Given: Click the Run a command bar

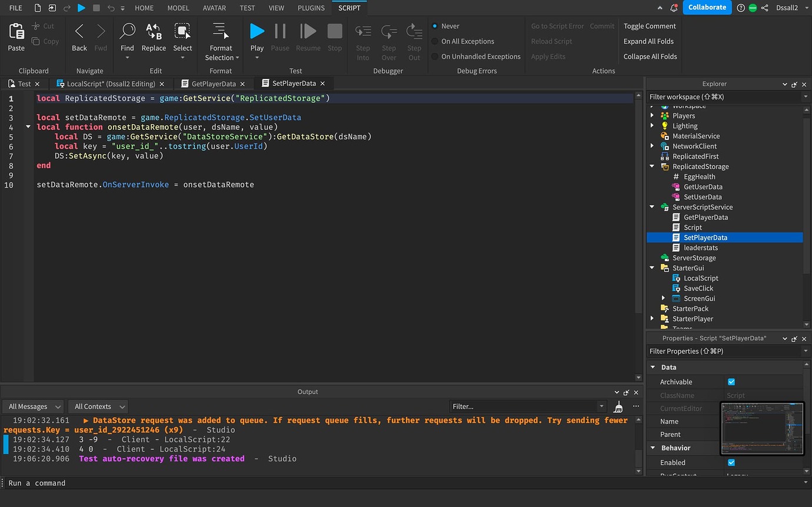Looking at the screenshot, I should tap(406, 483).
